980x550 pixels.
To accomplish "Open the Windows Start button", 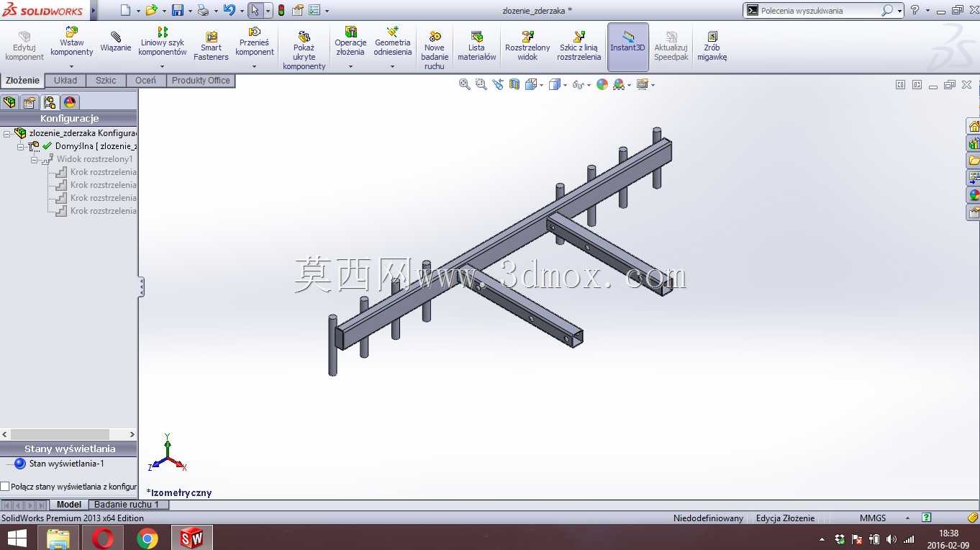I will click(x=17, y=538).
